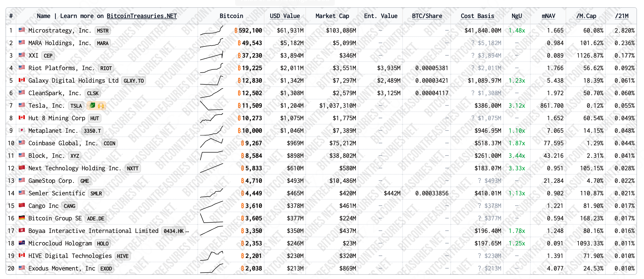Click the Bitcoin column header
Screen dimensions: 644x279
tap(231, 16)
